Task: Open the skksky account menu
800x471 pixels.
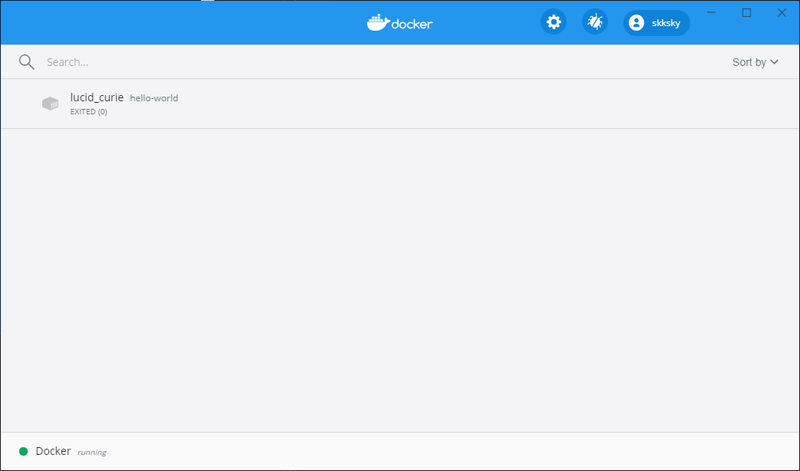Action: pos(657,22)
